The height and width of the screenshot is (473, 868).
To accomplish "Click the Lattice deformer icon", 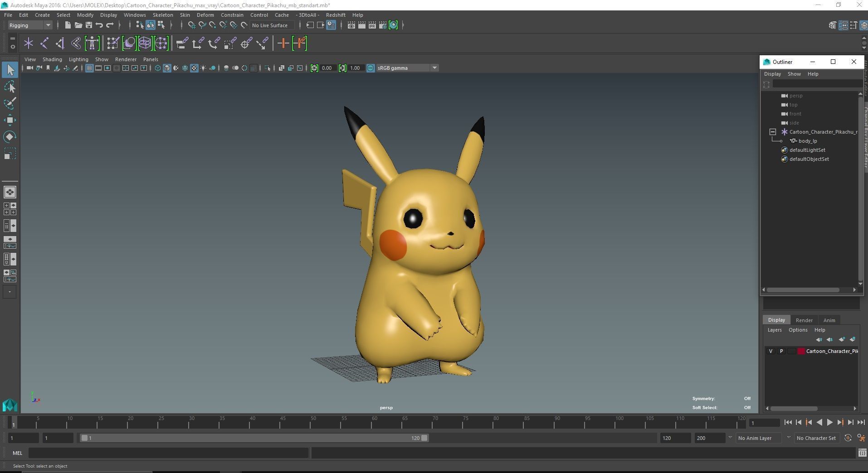I will click(x=145, y=43).
